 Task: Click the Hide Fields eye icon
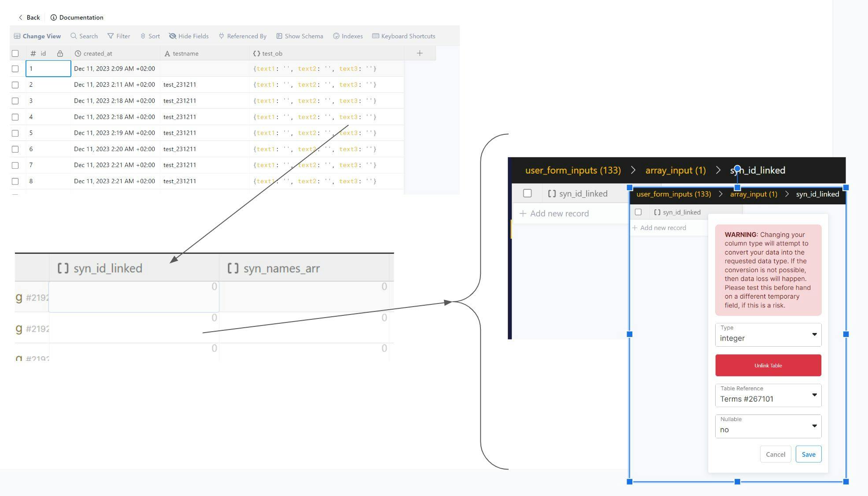pos(173,36)
